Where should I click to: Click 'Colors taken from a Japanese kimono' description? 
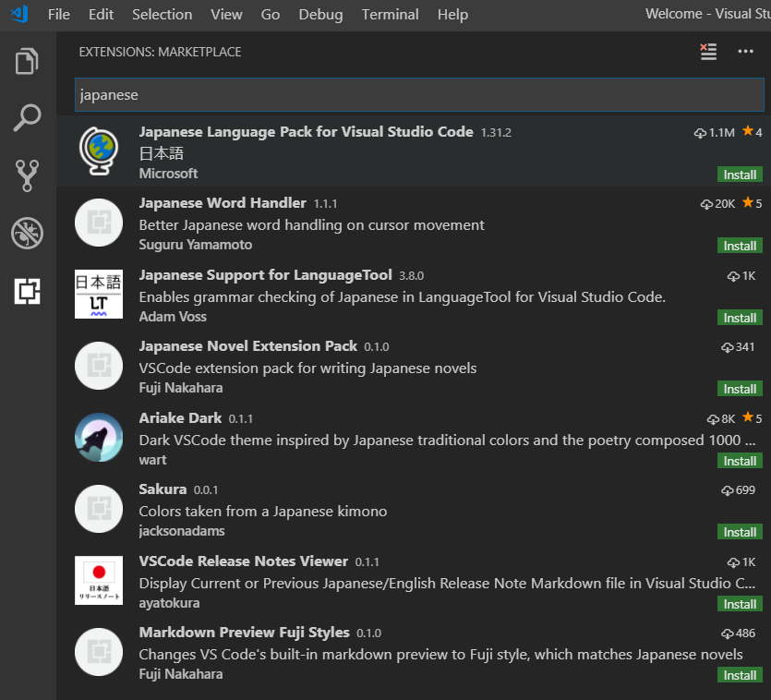point(262,512)
